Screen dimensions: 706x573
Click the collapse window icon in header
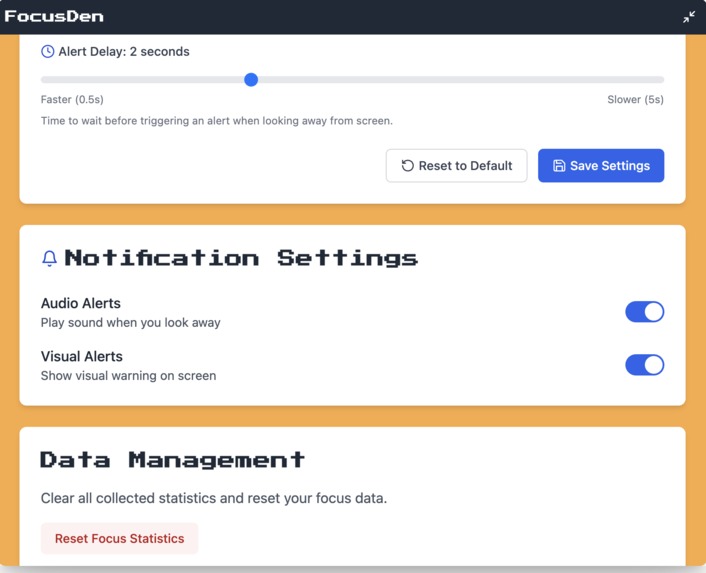click(x=688, y=17)
